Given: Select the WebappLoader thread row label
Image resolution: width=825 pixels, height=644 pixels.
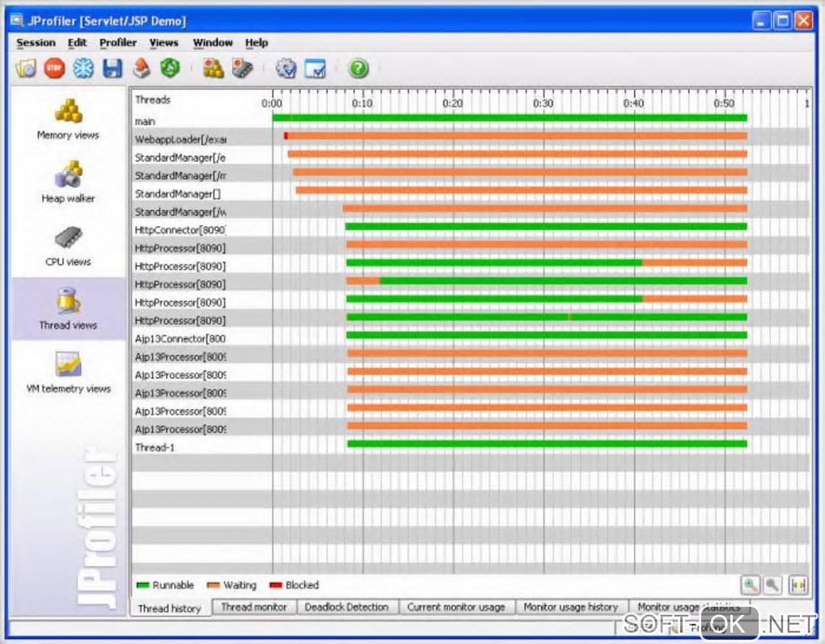Looking at the screenshot, I should pos(180,139).
